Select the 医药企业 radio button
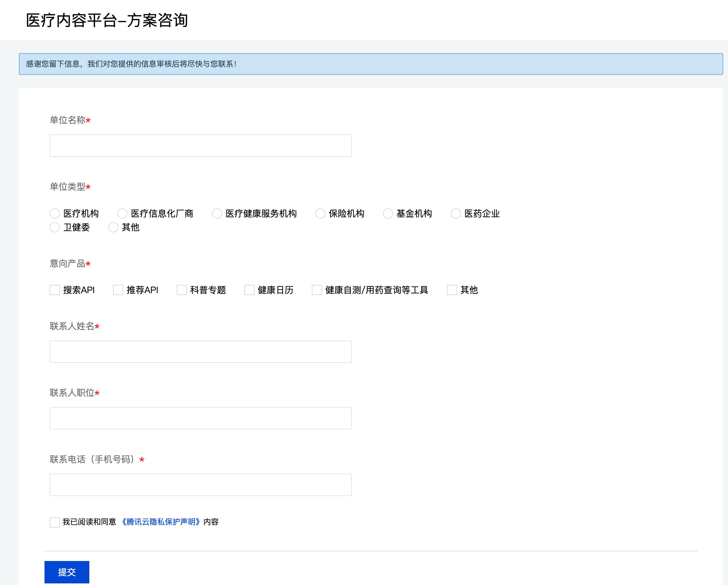 click(456, 213)
